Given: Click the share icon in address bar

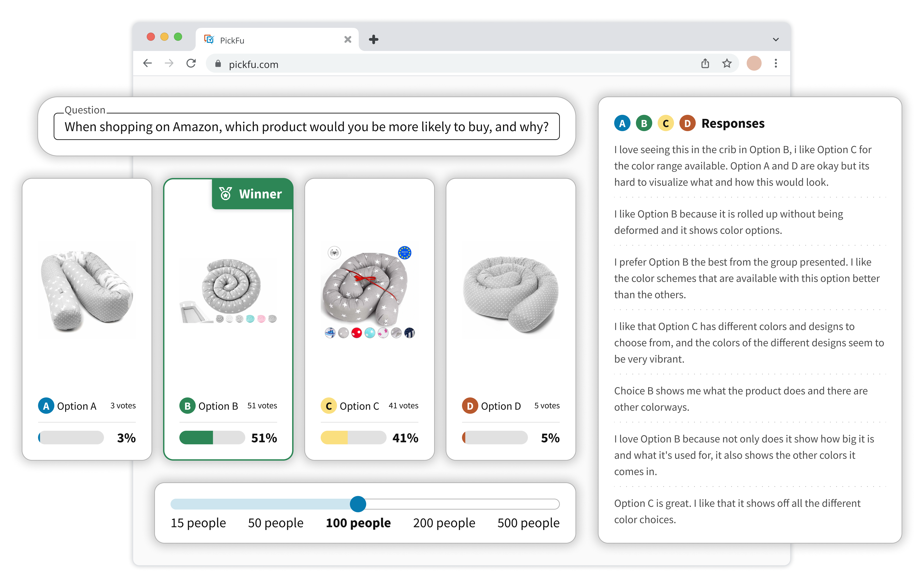Looking at the screenshot, I should coord(705,63).
